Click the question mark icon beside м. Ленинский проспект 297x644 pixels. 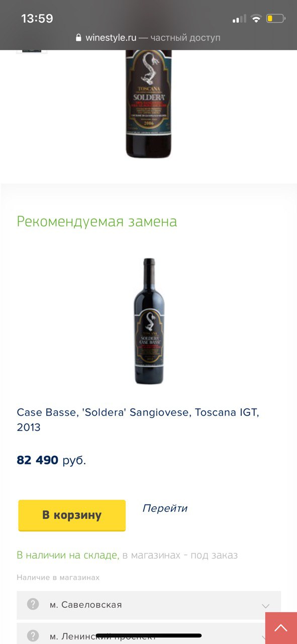33,635
